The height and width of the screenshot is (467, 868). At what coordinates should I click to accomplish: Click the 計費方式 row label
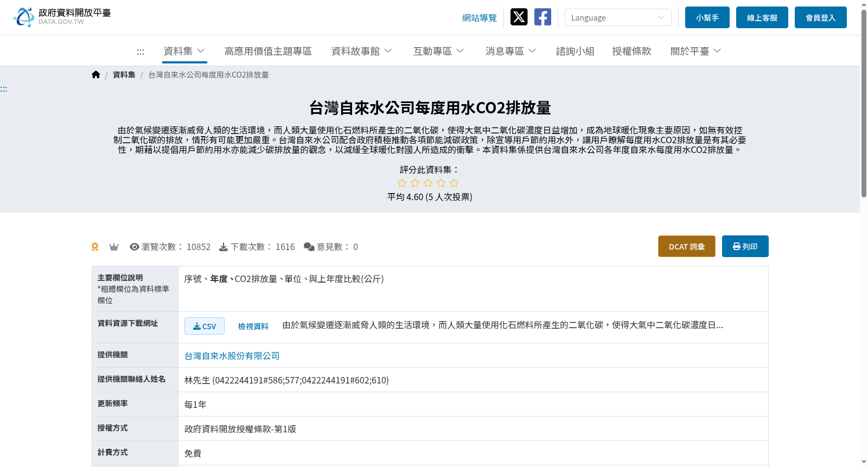[x=113, y=452]
